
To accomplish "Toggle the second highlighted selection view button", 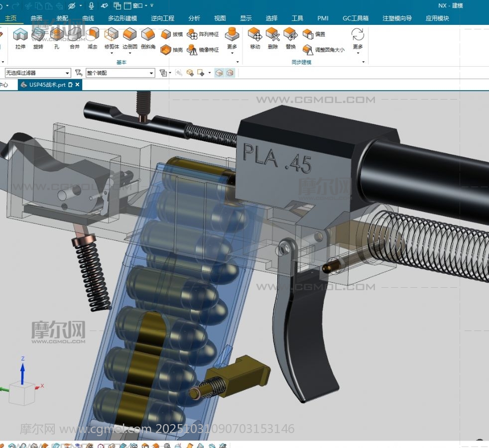I will click(x=230, y=73).
